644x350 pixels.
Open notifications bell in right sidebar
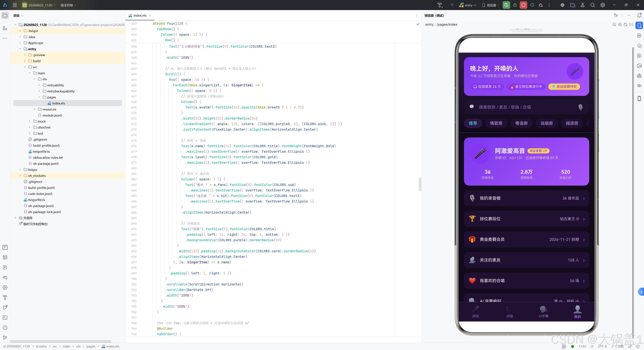point(639,15)
